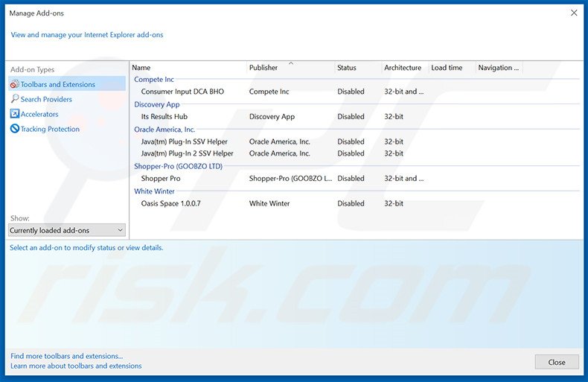
Task: Open Tracking Protection add-on type
Action: pyautogui.click(x=50, y=129)
